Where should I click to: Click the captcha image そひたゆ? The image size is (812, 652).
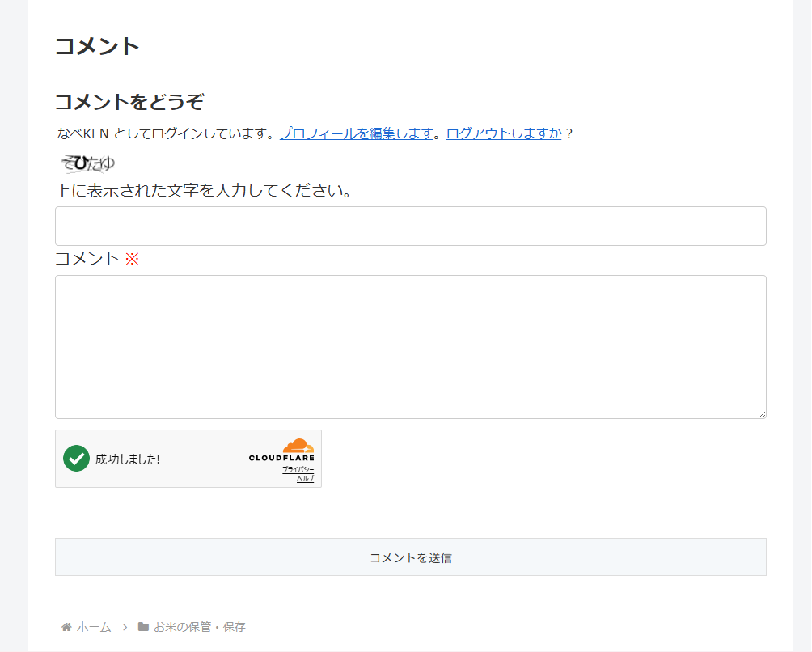click(x=88, y=163)
